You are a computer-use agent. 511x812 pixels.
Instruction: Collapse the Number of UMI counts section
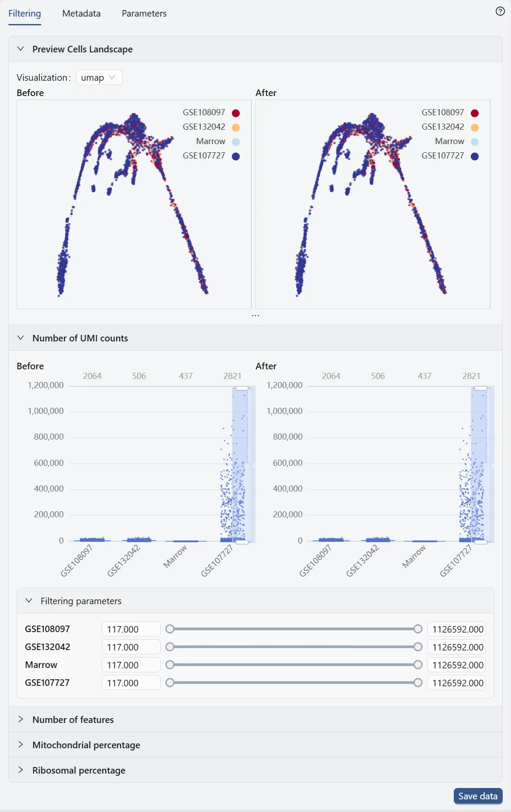coord(21,338)
